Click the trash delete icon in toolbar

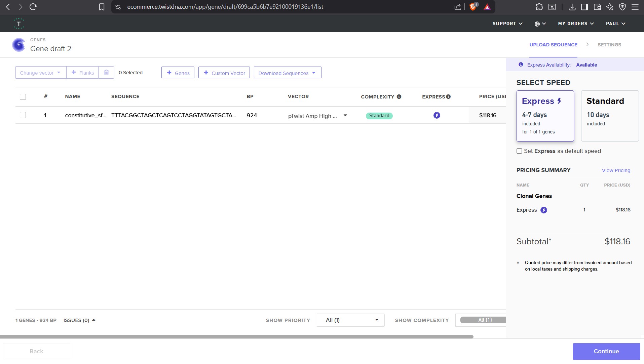pyautogui.click(x=106, y=73)
